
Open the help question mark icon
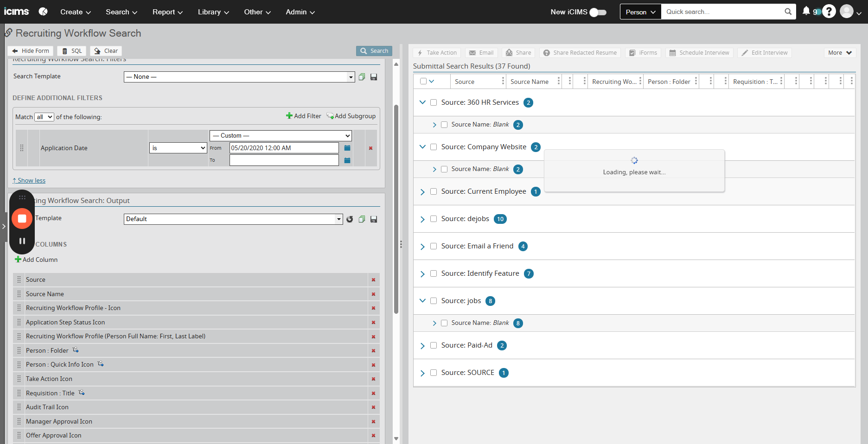(x=829, y=12)
